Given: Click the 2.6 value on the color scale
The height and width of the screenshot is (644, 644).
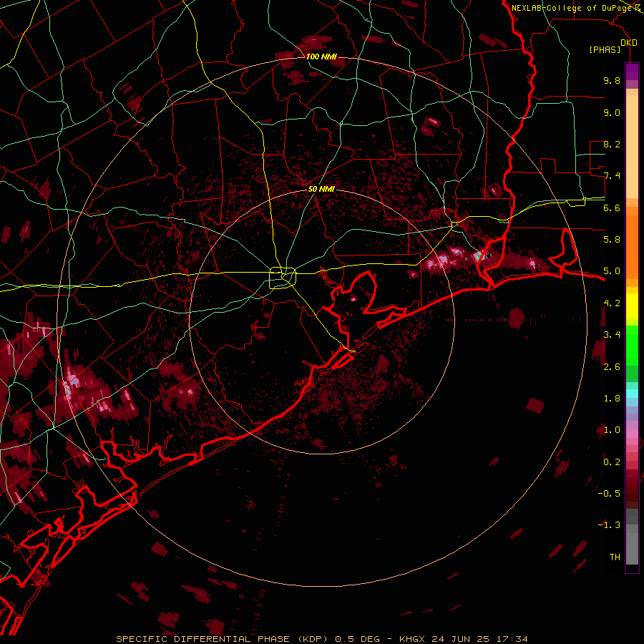Looking at the screenshot, I should (612, 367).
